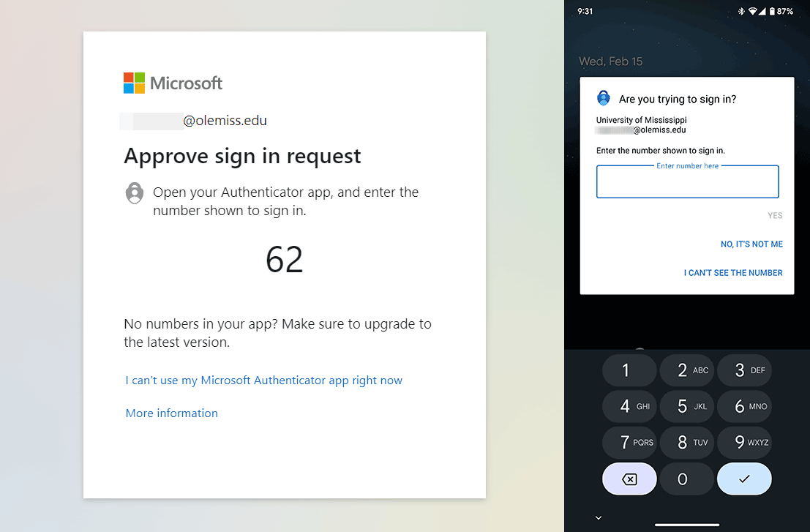This screenshot has height=532, width=810.
Task: Open the 'More information' link
Action: (x=171, y=413)
